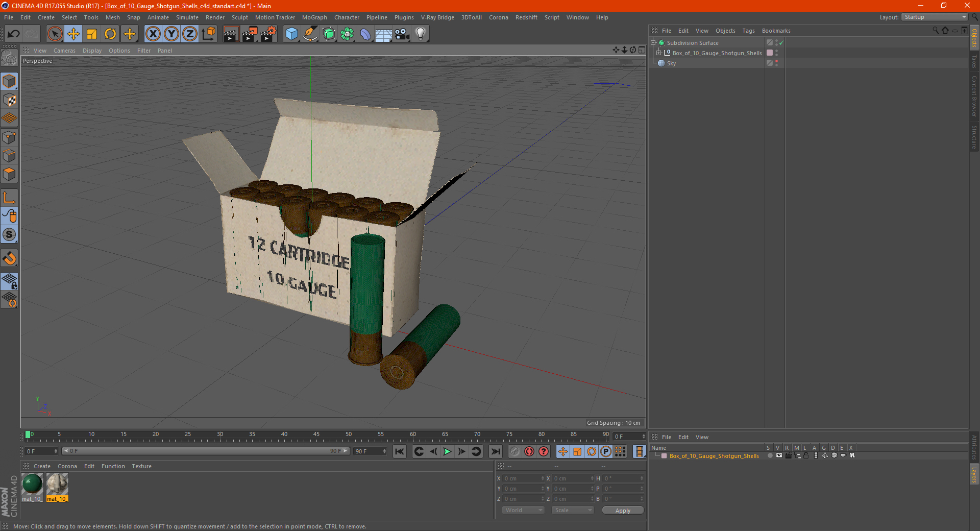Open the MoGraph menu
This screenshot has width=980, height=531.
click(314, 17)
